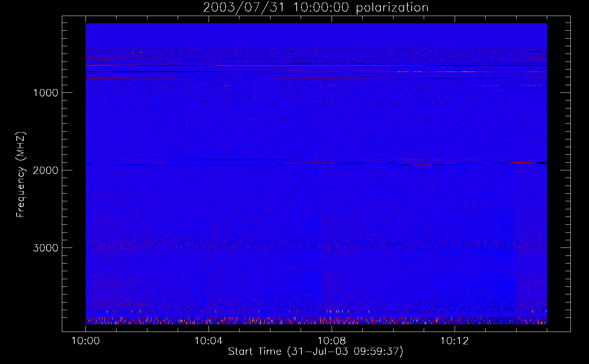Click the plot title '2003/07/31 10:00:00 polarization'
The width and height of the screenshot is (589, 364).
pos(316,8)
